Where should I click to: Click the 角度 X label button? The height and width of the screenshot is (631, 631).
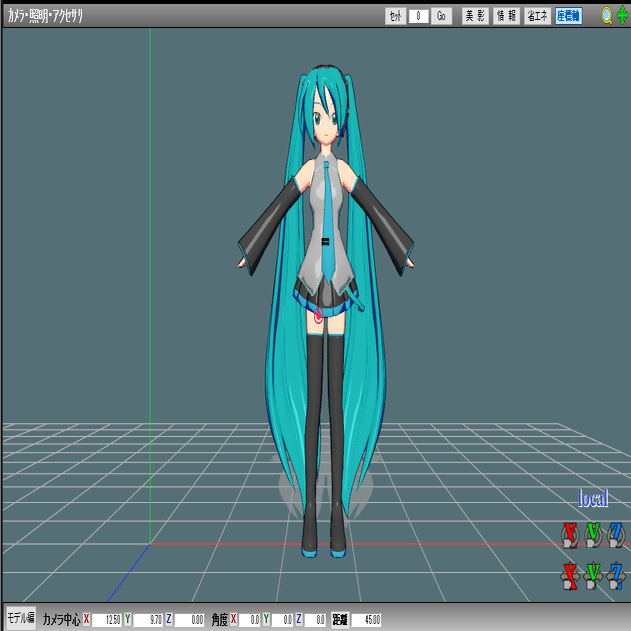(233, 619)
